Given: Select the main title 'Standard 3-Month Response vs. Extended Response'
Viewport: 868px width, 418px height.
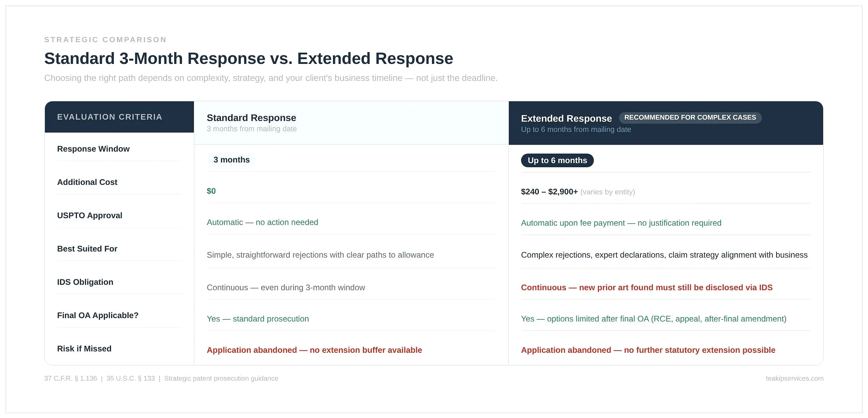Looking at the screenshot, I should point(249,58).
